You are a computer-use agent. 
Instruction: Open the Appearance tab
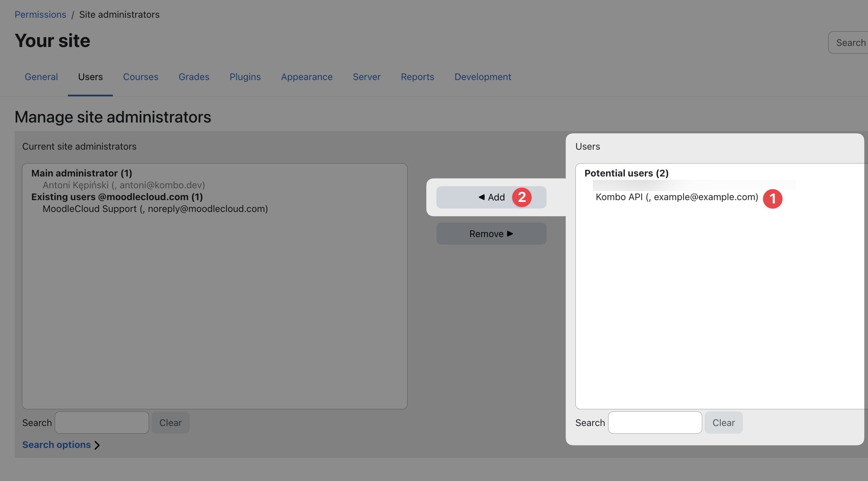307,77
